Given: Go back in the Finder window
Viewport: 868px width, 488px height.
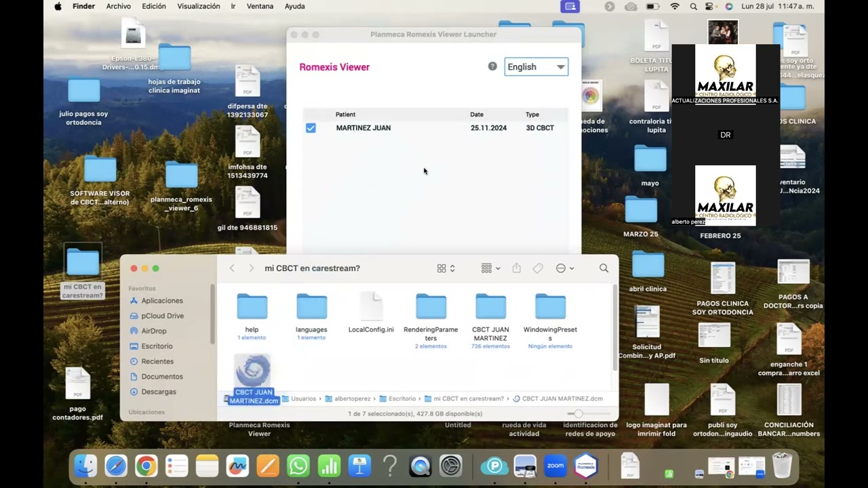Looking at the screenshot, I should click(x=232, y=268).
